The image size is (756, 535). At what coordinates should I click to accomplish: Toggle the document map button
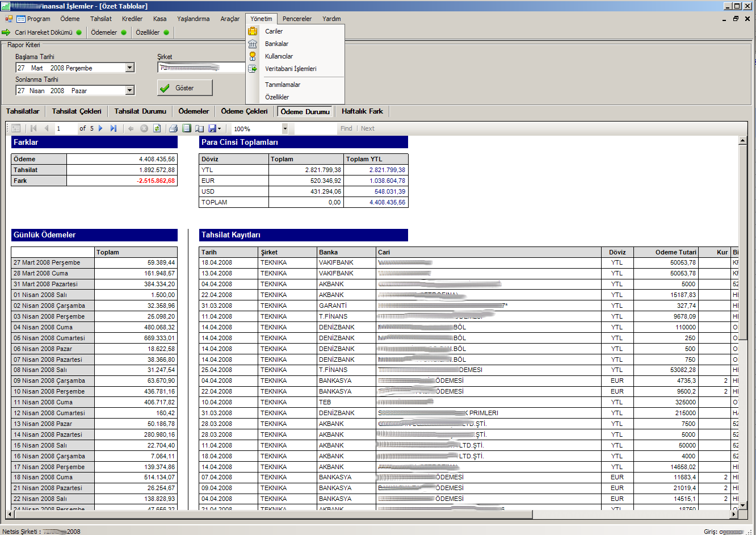(x=16, y=128)
